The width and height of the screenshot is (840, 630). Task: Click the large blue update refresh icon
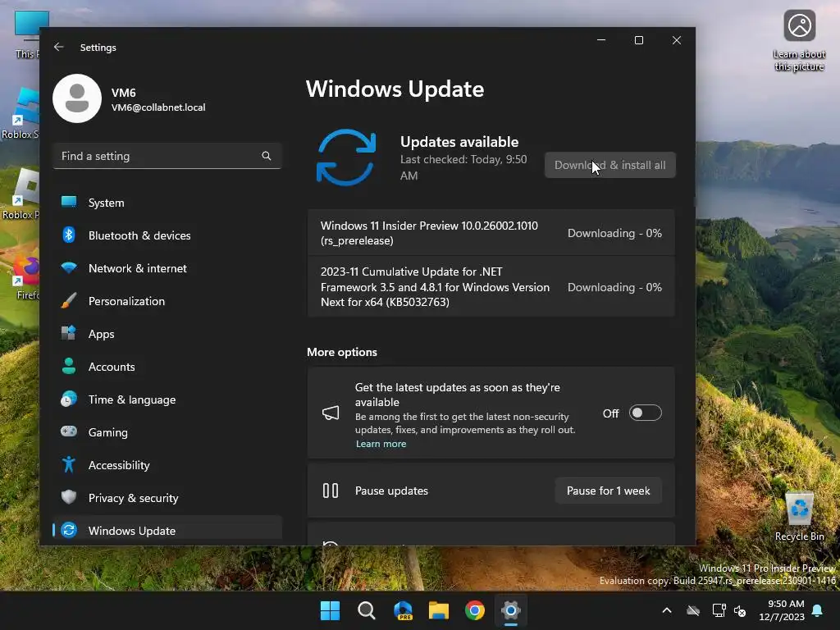coord(346,157)
